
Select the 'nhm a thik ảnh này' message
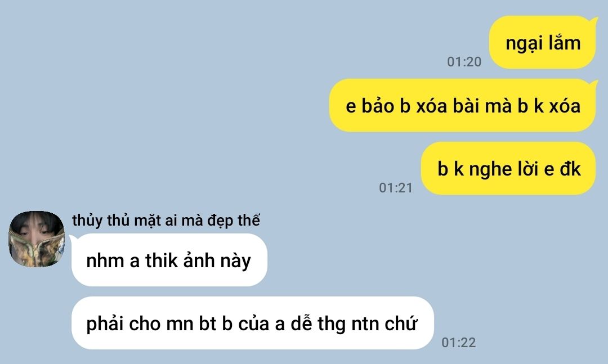[x=169, y=260]
